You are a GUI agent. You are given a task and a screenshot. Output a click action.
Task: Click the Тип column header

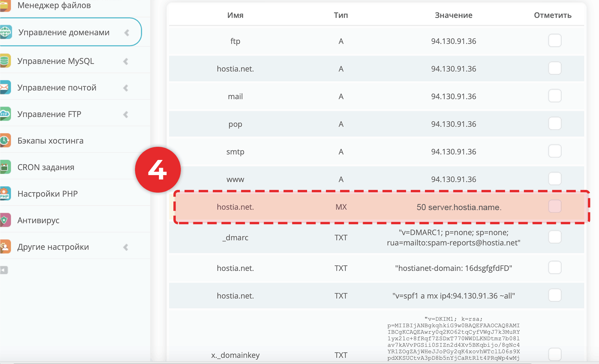tap(341, 15)
